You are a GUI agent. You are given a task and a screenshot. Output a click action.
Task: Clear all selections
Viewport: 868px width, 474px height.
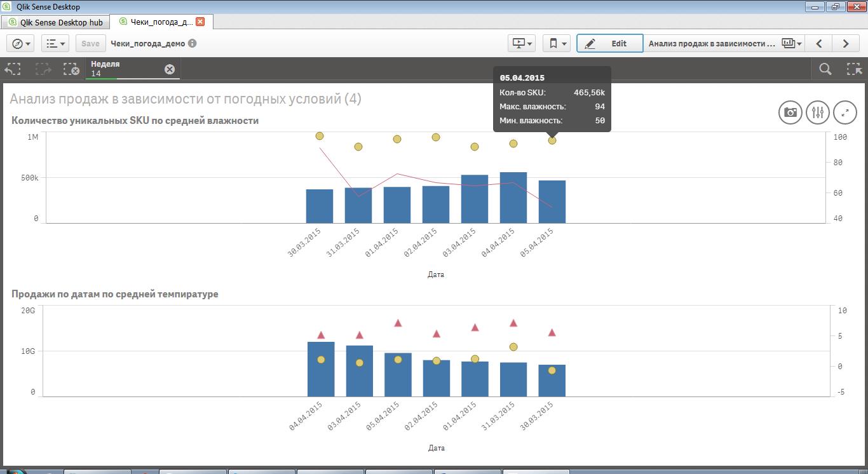tap(71, 69)
